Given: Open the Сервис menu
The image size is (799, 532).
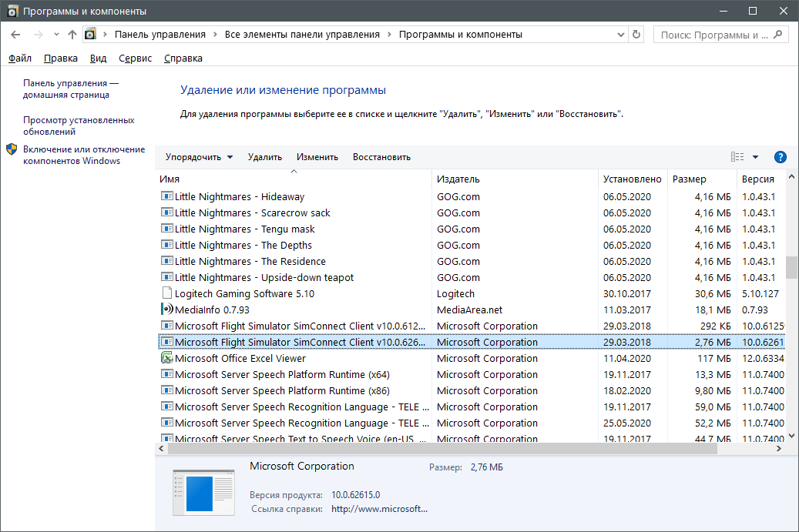Looking at the screenshot, I should (136, 59).
